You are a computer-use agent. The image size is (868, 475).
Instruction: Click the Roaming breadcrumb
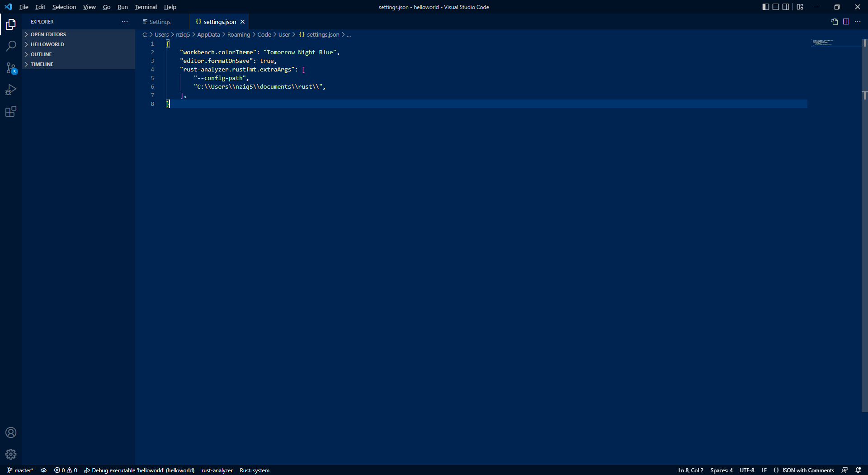(x=239, y=35)
